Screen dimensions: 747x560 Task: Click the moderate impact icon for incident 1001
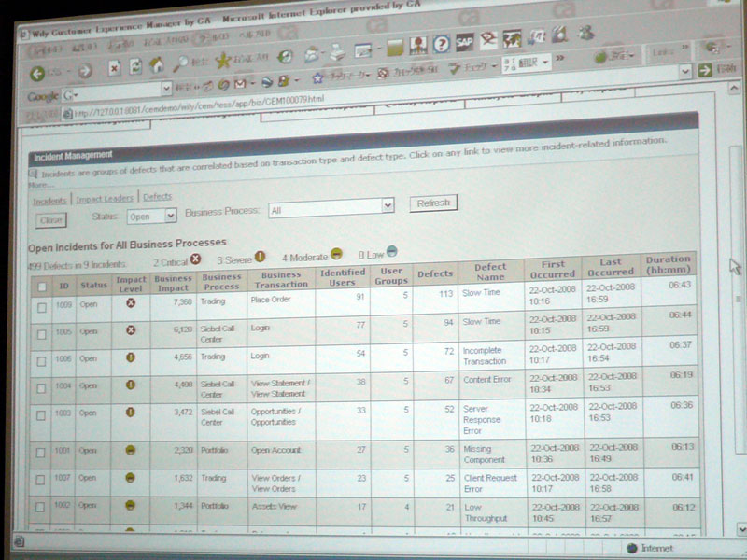130,450
